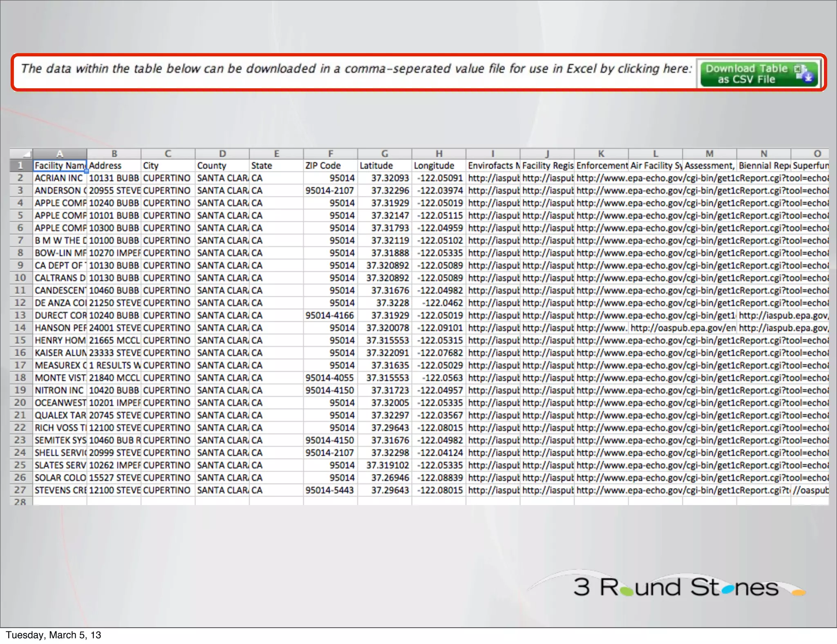This screenshot has width=837, height=644.
Task: Click the ACRIAN INC facility cell
Action: [60, 178]
